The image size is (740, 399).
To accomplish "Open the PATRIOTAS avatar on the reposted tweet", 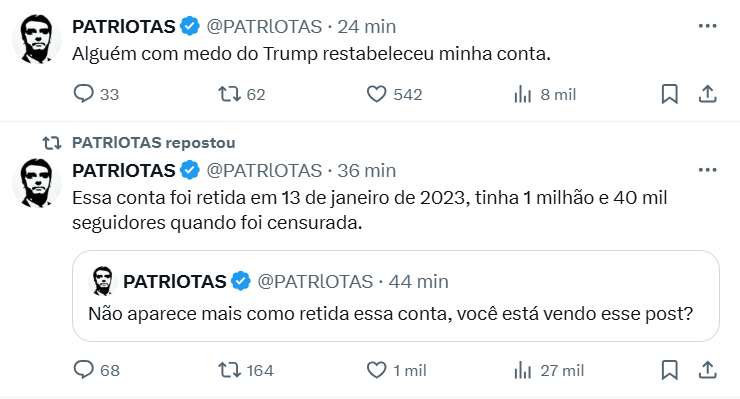I will pos(36,183).
